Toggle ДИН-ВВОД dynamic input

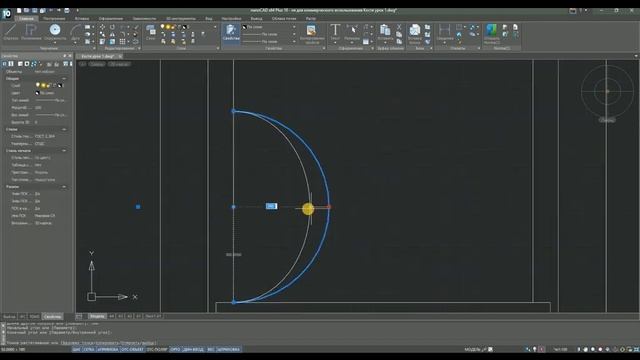pos(193,349)
